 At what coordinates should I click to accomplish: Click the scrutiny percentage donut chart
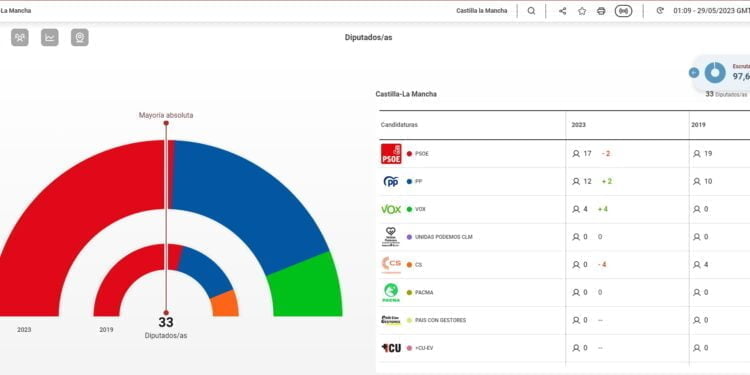715,73
